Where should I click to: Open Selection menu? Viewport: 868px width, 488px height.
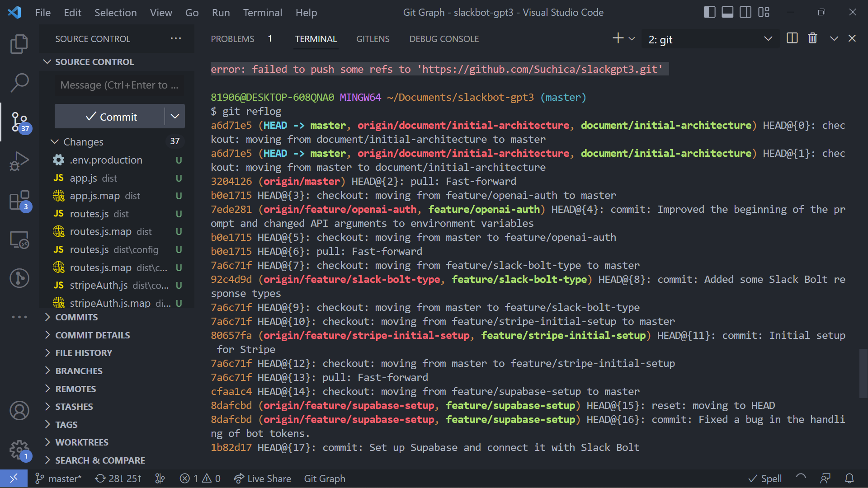pos(115,13)
